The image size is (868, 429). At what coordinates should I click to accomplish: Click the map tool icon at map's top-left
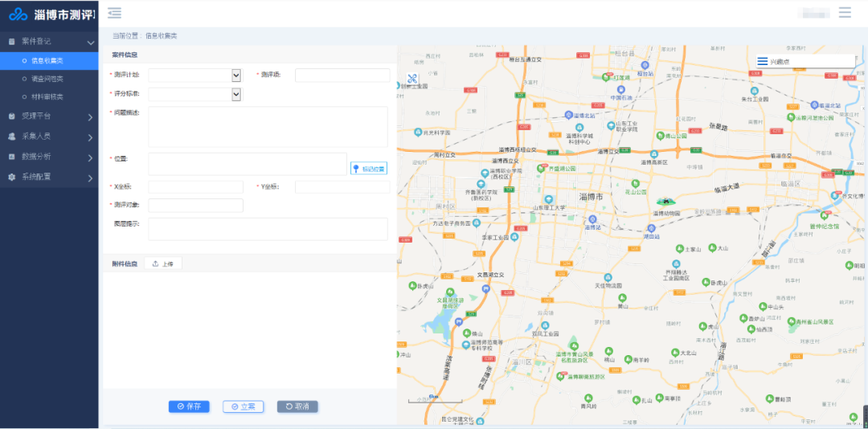click(x=413, y=80)
